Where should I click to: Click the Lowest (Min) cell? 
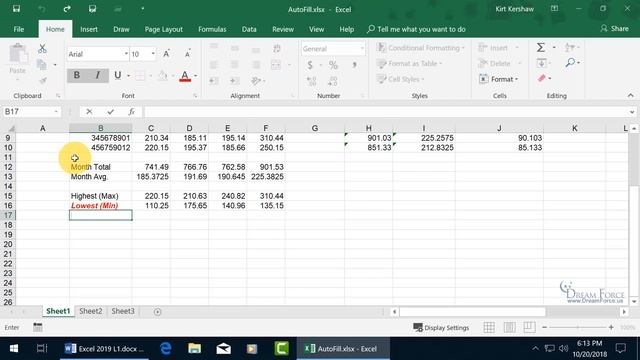click(x=101, y=206)
